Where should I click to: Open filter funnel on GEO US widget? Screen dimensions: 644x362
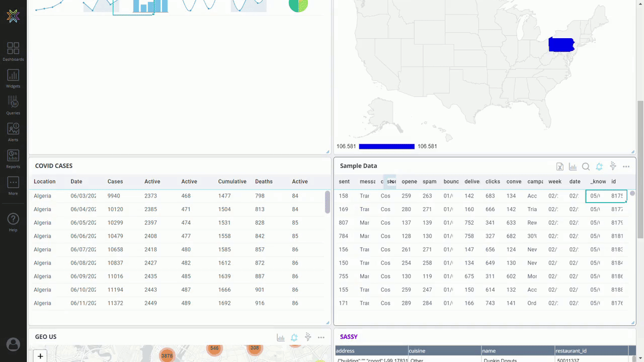308,337
